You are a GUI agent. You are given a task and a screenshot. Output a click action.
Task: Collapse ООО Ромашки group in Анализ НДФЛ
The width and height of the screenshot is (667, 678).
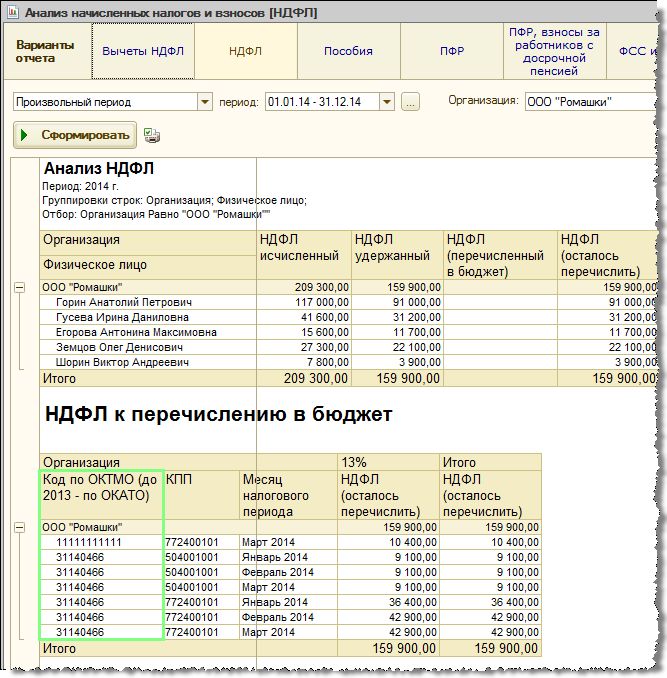point(19,287)
